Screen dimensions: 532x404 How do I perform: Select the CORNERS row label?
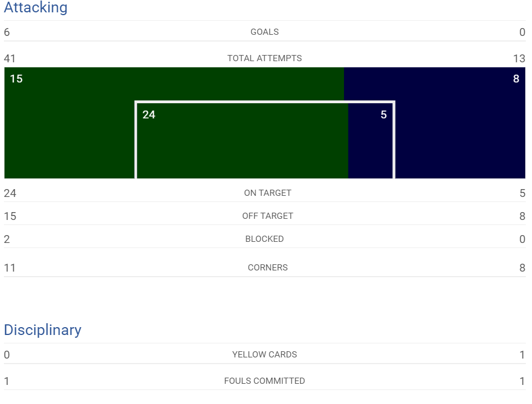tap(268, 268)
